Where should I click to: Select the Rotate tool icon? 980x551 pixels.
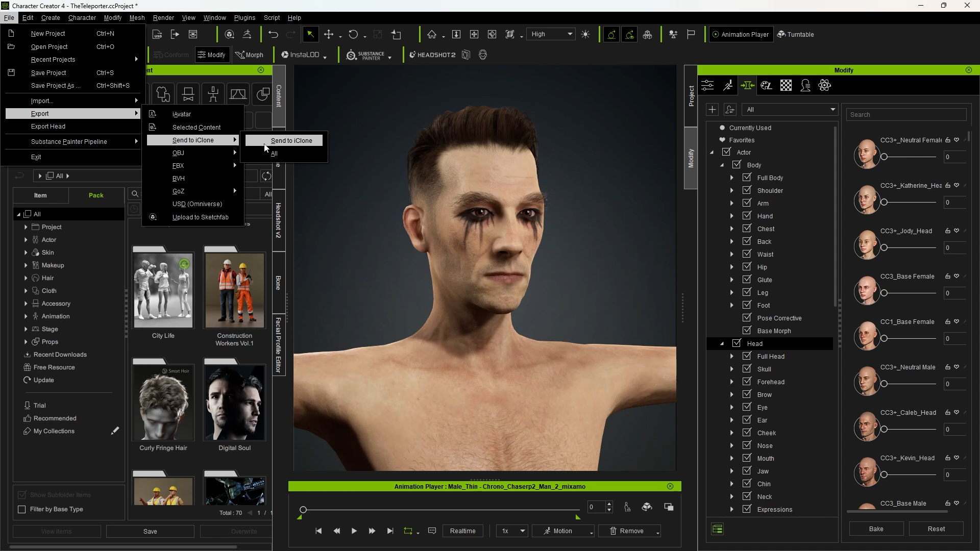point(353,34)
